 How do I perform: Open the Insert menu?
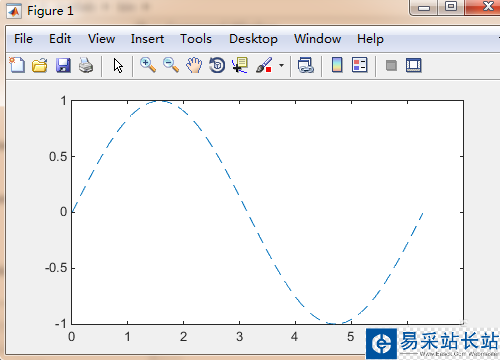tap(147, 39)
